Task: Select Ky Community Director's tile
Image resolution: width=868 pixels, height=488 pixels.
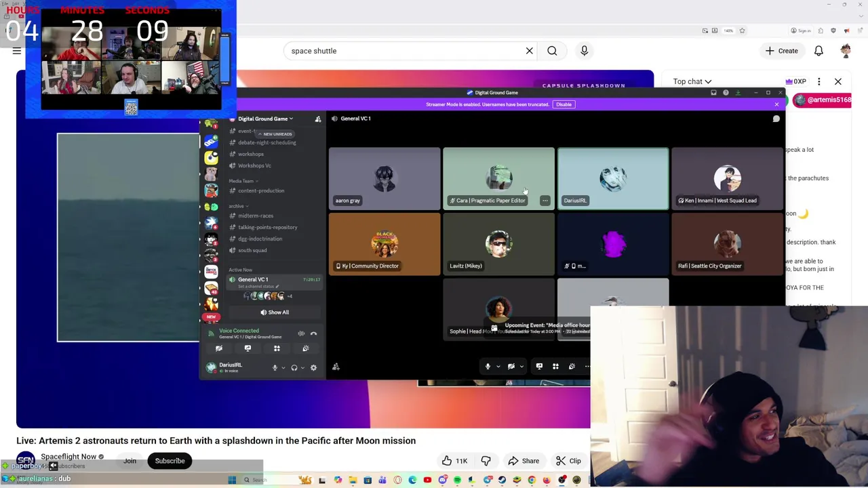Action: pos(384,244)
